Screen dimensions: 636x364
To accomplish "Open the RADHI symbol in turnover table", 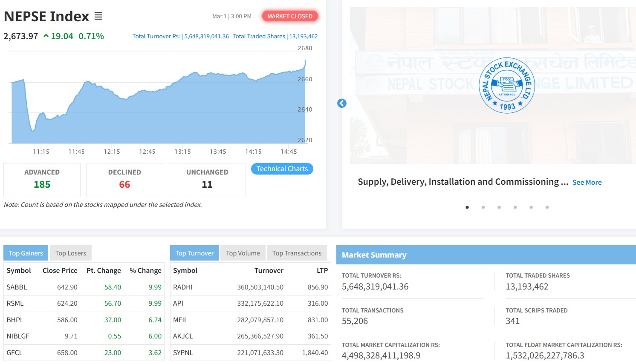I will coord(183,287).
